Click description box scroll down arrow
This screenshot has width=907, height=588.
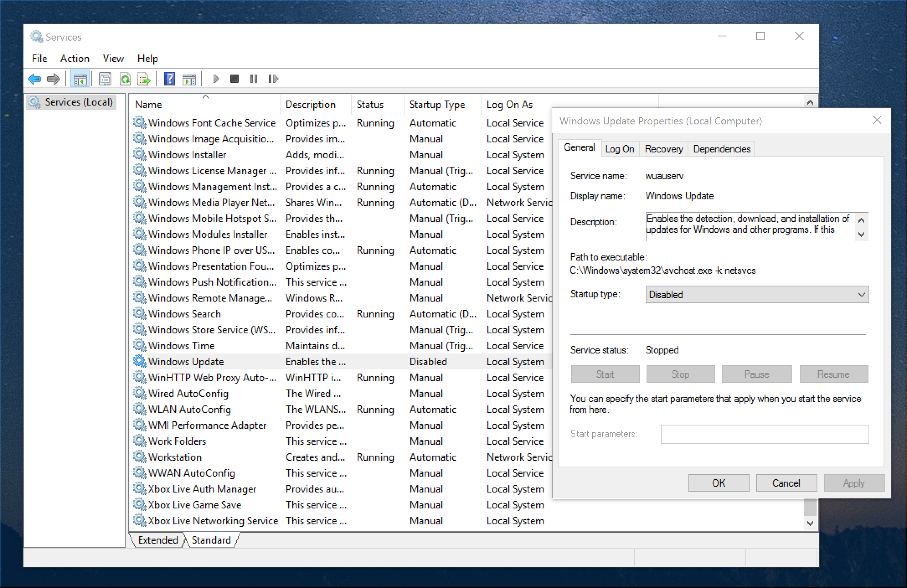click(x=861, y=234)
